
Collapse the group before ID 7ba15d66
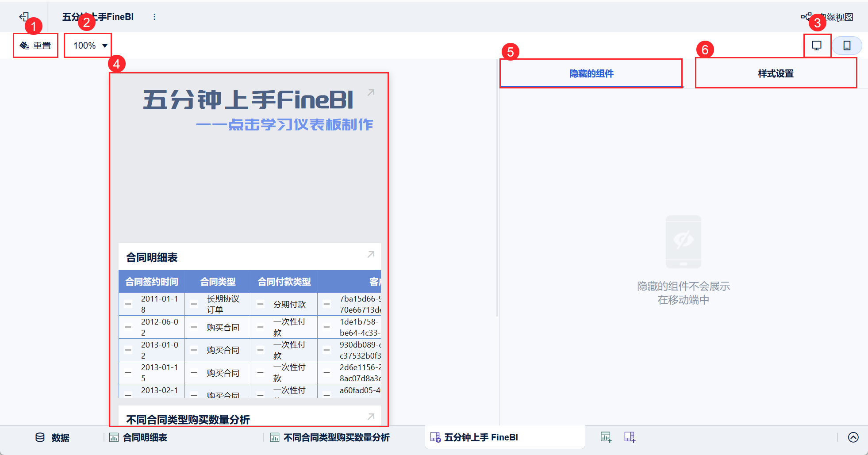click(x=326, y=304)
